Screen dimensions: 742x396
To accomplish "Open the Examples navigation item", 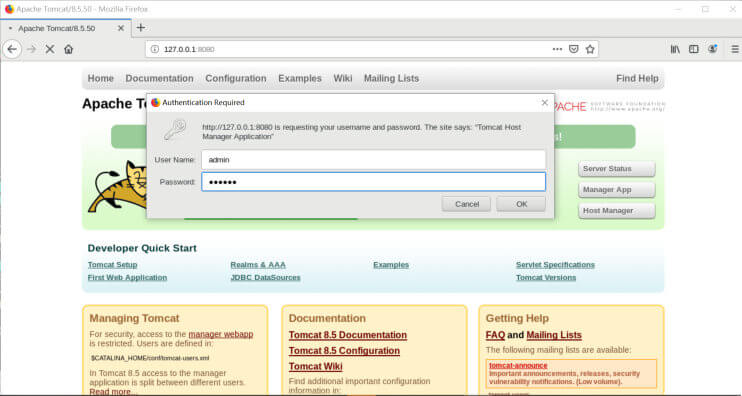I will point(300,79).
